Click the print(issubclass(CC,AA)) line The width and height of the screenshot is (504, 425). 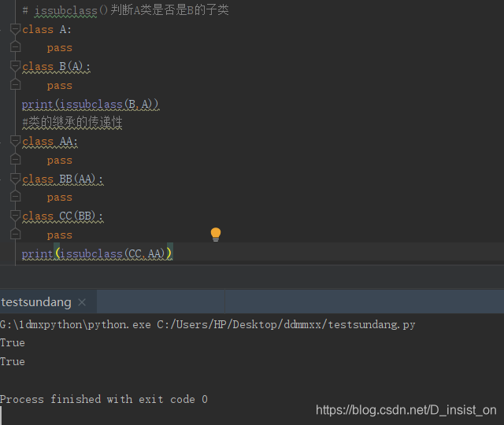click(x=97, y=253)
